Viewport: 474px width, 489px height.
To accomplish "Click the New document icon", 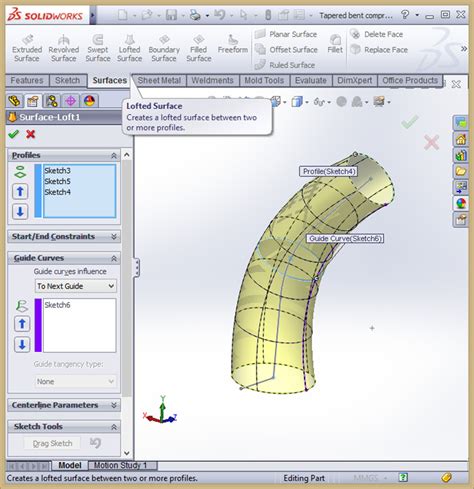I will tap(123, 15).
